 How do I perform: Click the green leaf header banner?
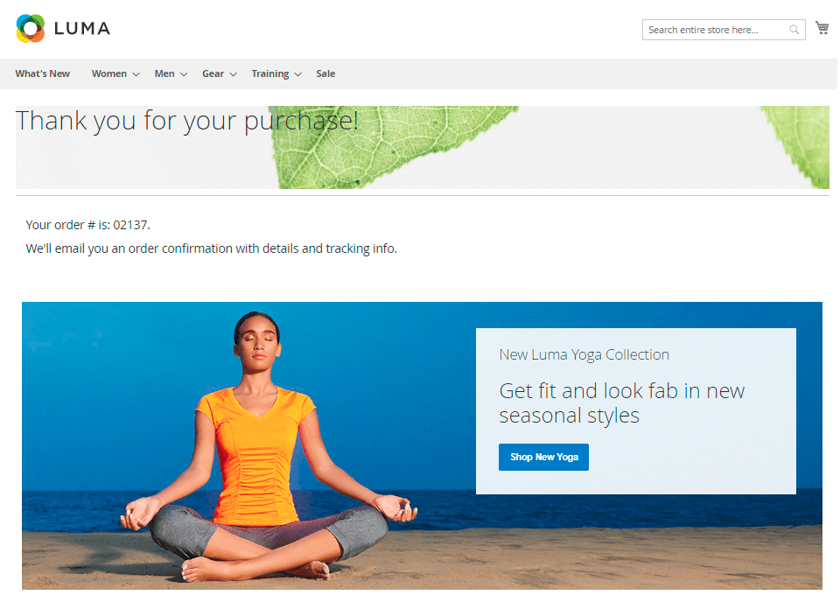click(x=422, y=147)
